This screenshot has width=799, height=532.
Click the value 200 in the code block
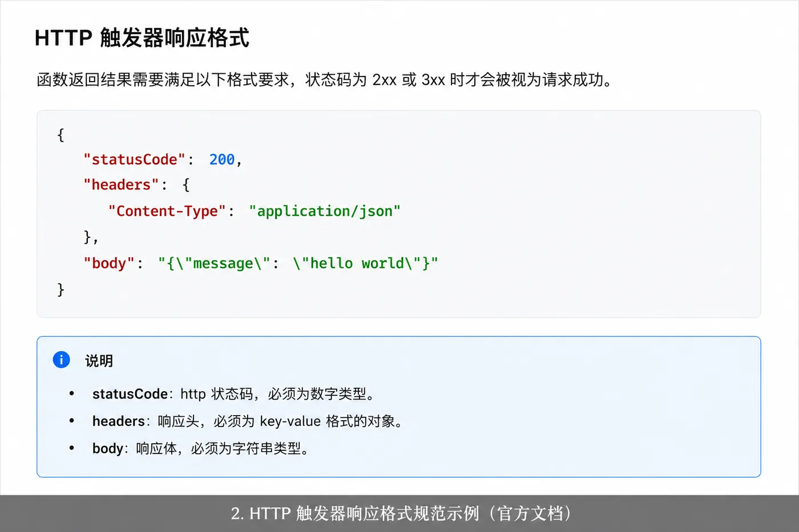pos(222,160)
